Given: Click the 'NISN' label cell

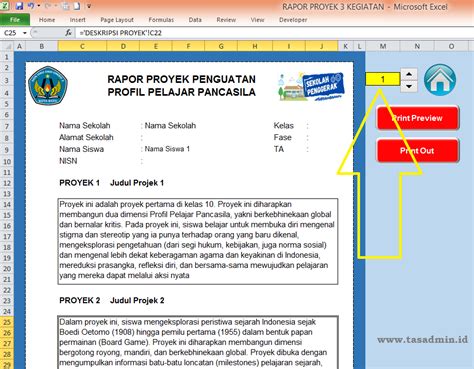Looking at the screenshot, I should pos(68,161).
